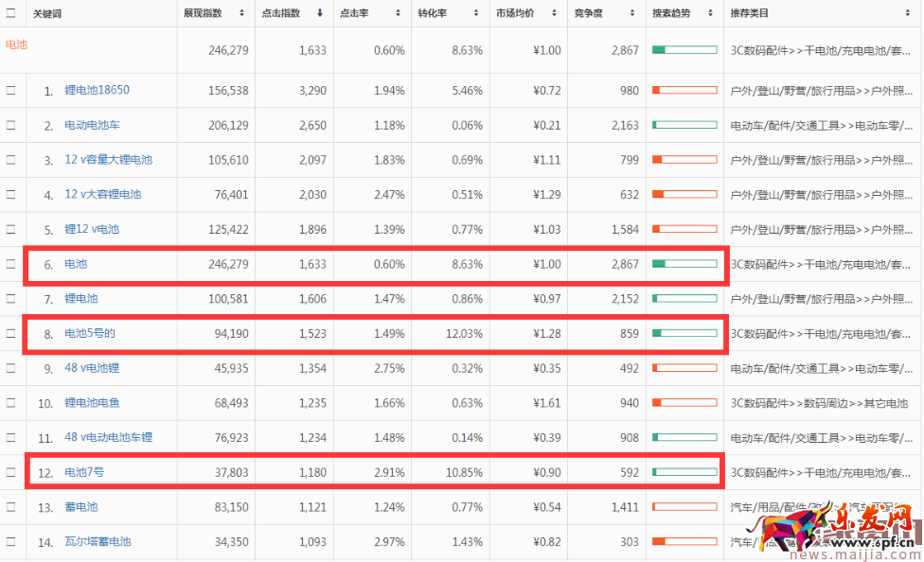Click the descending arrow beside 点击指数

[x=320, y=13]
